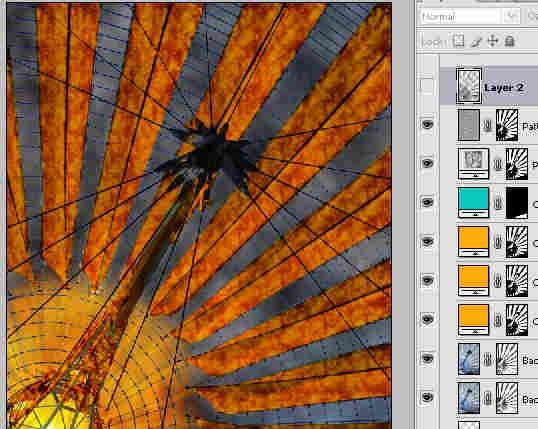Hide the upper Background copy layer
The image size is (538, 429).
[x=427, y=359]
